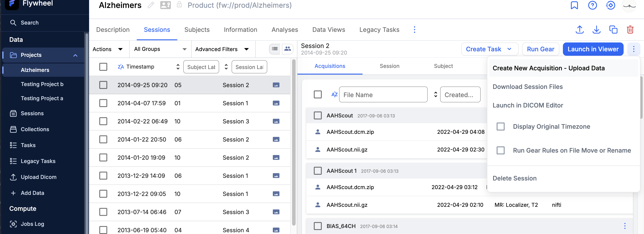Click Upload Dicom in the sidebar
Image resolution: width=644 pixels, height=234 pixels.
point(39,177)
